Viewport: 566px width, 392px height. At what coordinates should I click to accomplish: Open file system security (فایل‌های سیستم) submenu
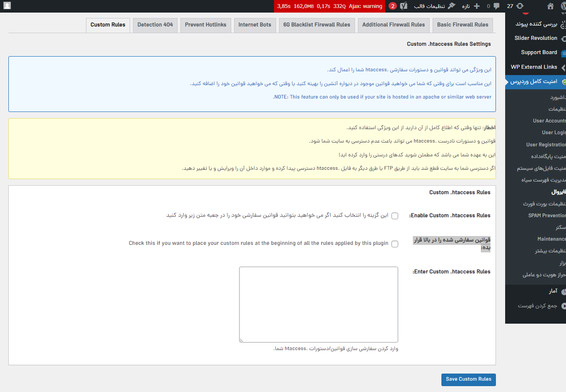coord(541,168)
